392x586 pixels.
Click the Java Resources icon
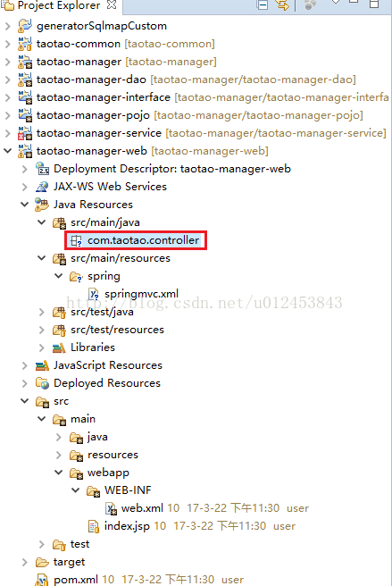click(42, 205)
